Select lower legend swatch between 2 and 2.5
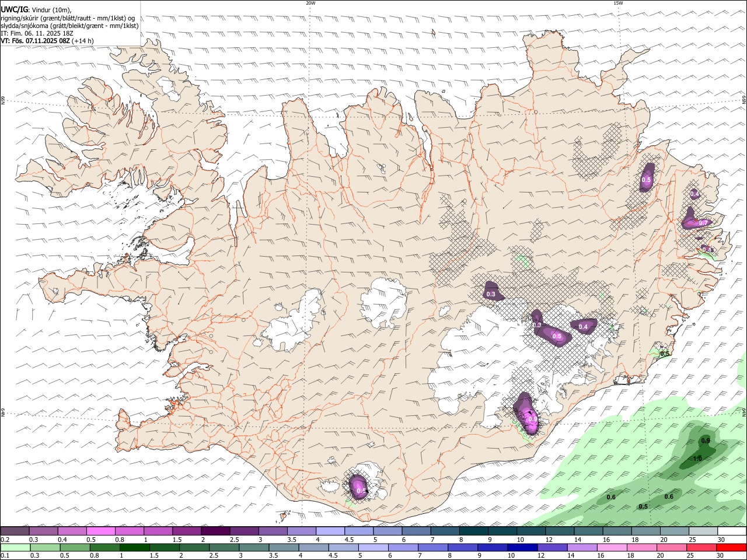Image resolution: width=747 pixels, height=560 pixels. tap(194, 547)
